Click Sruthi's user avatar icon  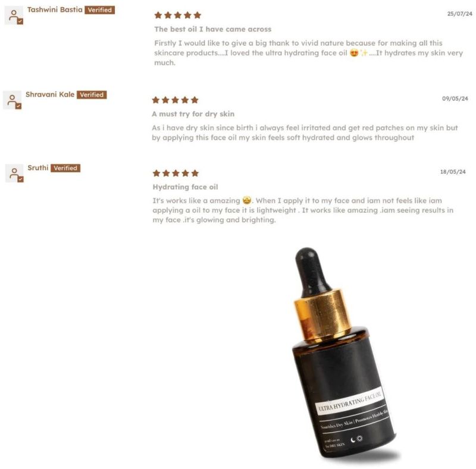[x=14, y=173]
